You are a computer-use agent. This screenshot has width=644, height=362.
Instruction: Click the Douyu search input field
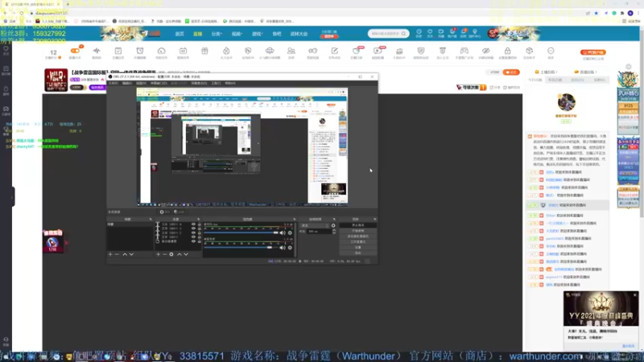(x=386, y=34)
